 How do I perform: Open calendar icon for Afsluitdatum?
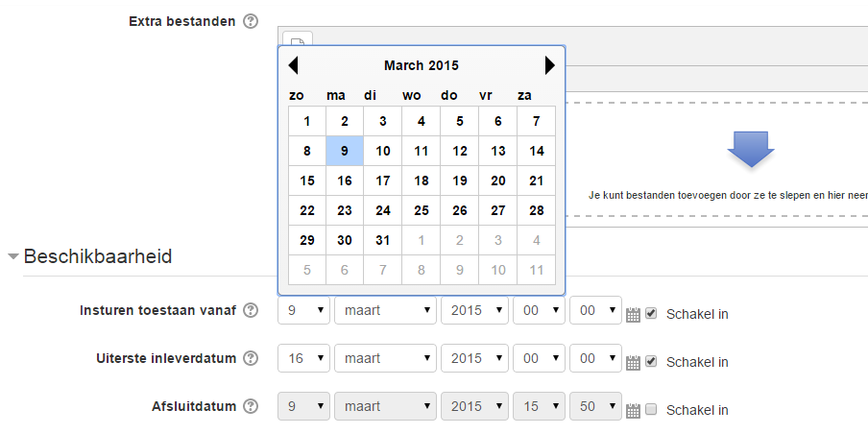pyautogui.click(x=633, y=411)
